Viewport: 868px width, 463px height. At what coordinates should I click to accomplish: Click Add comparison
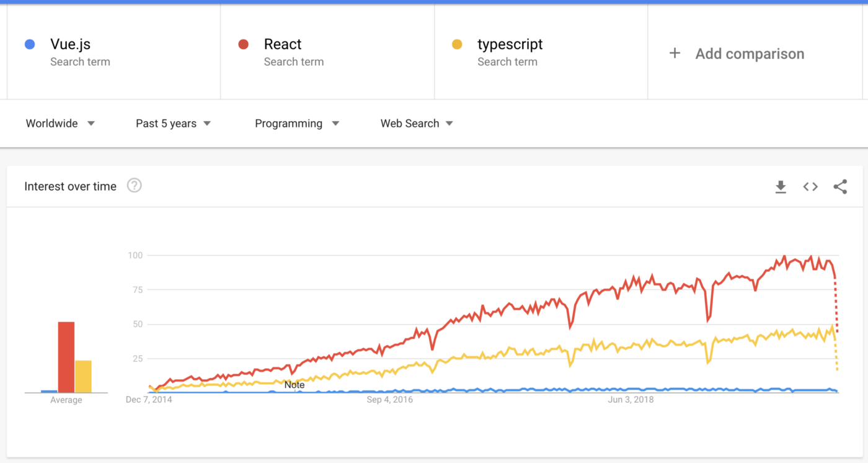(750, 54)
